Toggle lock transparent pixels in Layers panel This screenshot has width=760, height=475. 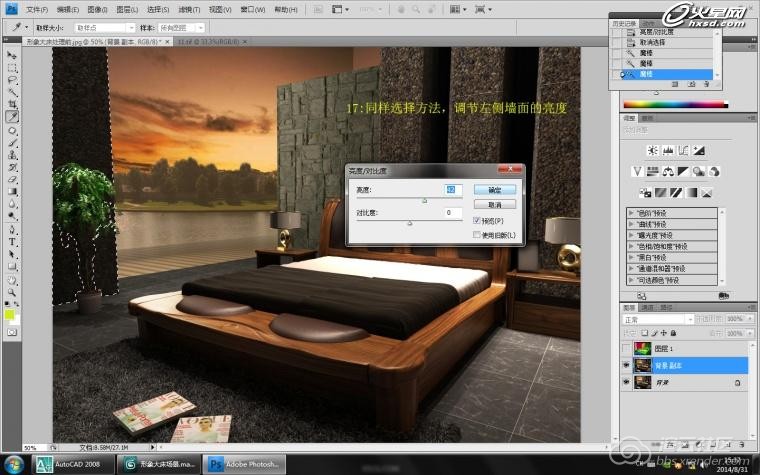pos(645,333)
